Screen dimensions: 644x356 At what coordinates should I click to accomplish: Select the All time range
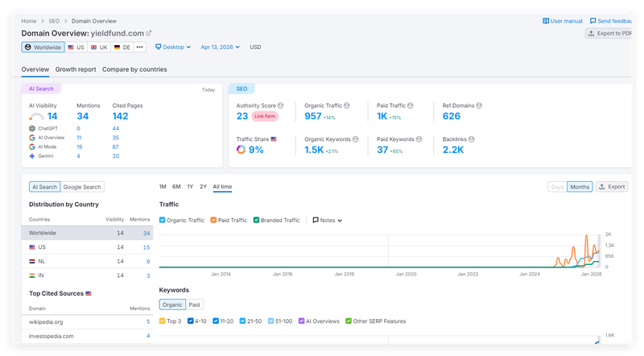[x=222, y=187]
